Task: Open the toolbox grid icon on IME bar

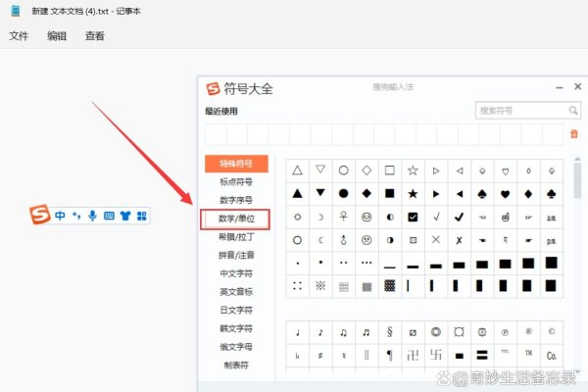Action: pyautogui.click(x=142, y=216)
